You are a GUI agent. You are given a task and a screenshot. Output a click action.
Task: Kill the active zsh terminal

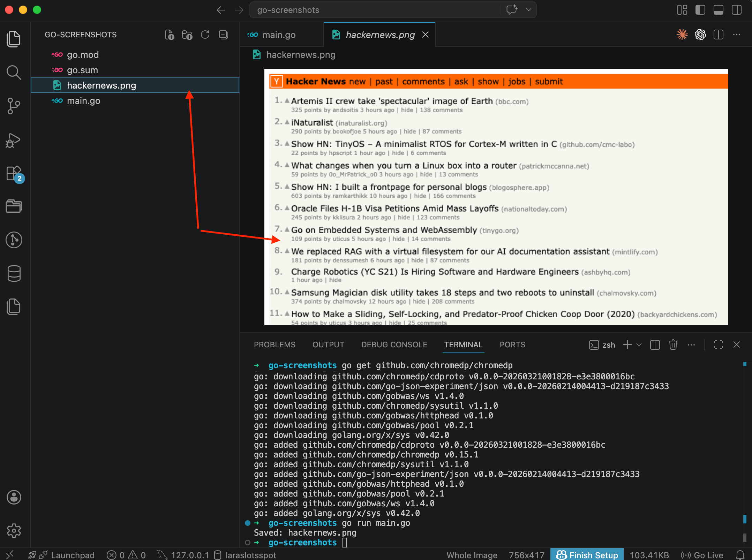tap(673, 345)
